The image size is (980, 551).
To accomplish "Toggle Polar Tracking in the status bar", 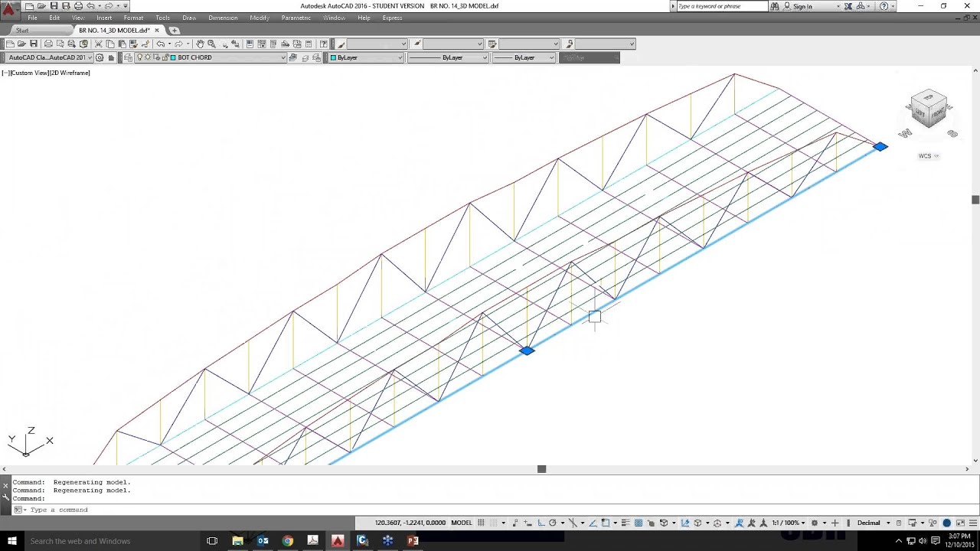I will tap(552, 523).
